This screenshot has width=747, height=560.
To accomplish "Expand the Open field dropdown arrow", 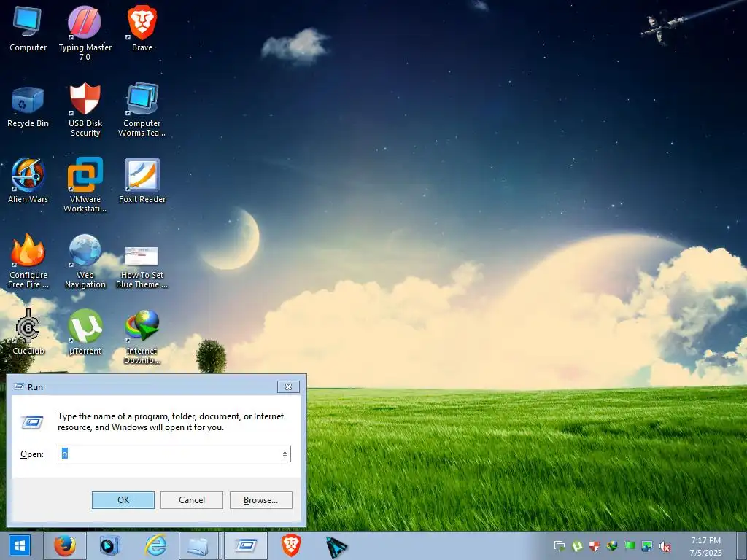I will 285,454.
